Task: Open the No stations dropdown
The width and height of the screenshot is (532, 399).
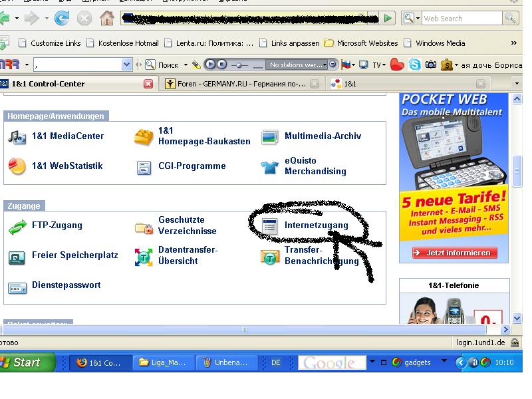Action: (296, 65)
